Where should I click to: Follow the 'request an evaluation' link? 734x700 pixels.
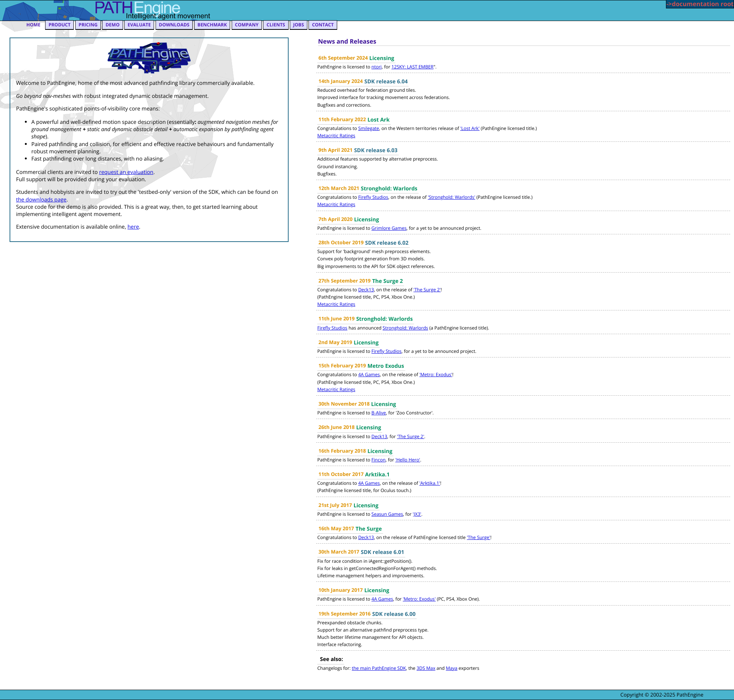(126, 172)
